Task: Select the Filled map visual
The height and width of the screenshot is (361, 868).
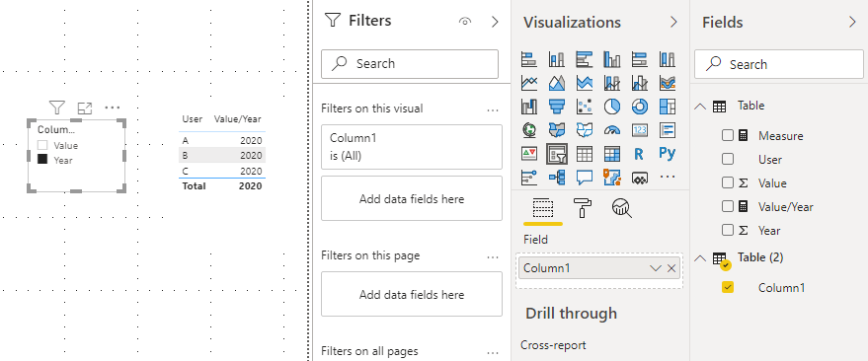Action: [x=557, y=130]
